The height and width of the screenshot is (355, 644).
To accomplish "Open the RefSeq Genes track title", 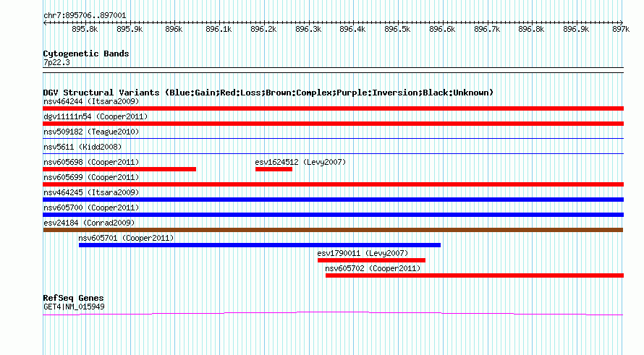I will (x=73, y=298).
